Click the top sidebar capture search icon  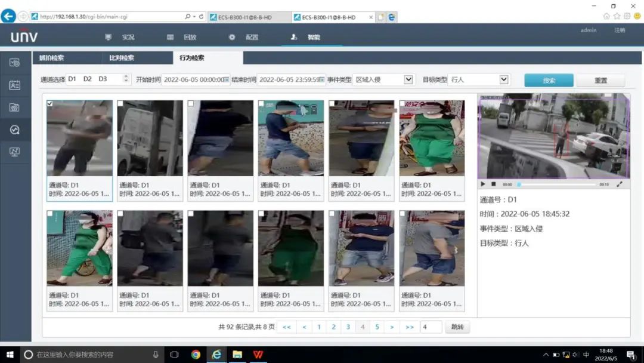click(x=15, y=62)
